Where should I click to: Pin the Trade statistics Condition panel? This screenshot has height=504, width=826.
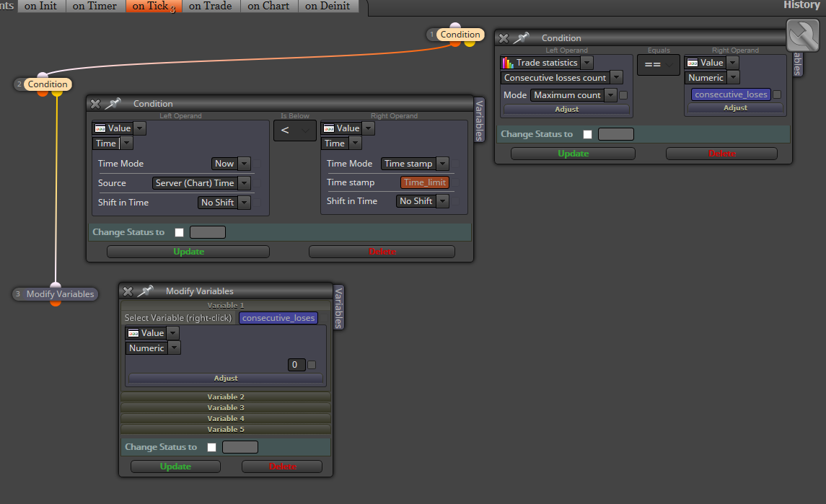521,38
